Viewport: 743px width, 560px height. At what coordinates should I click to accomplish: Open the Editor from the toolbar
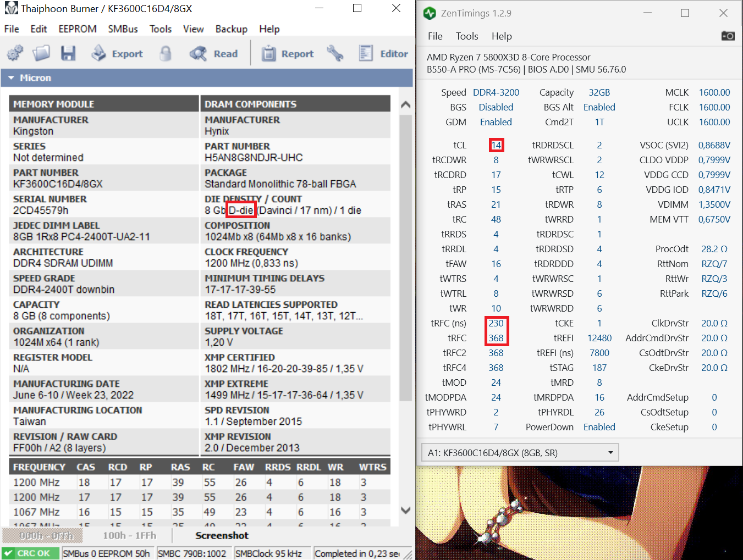pyautogui.click(x=383, y=53)
